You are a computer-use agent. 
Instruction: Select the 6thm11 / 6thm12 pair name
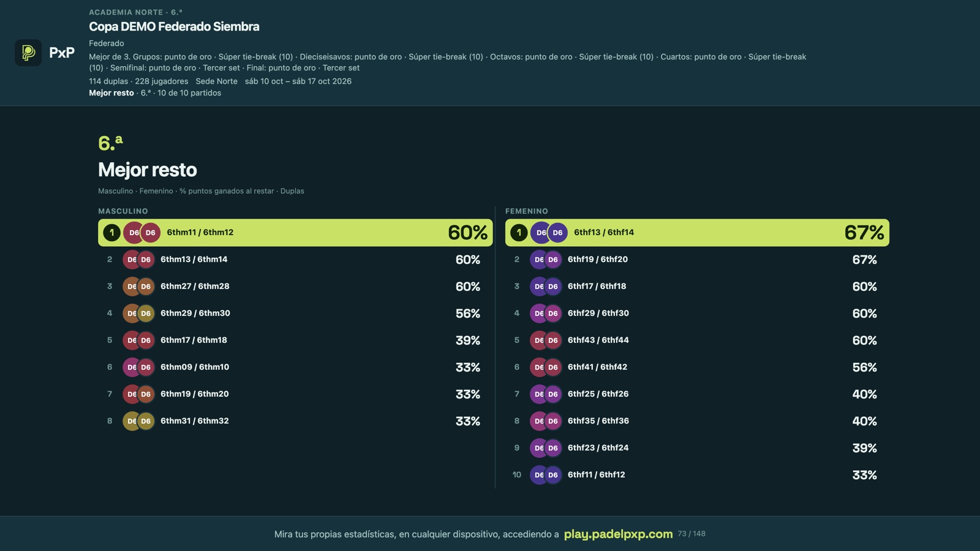coord(200,233)
